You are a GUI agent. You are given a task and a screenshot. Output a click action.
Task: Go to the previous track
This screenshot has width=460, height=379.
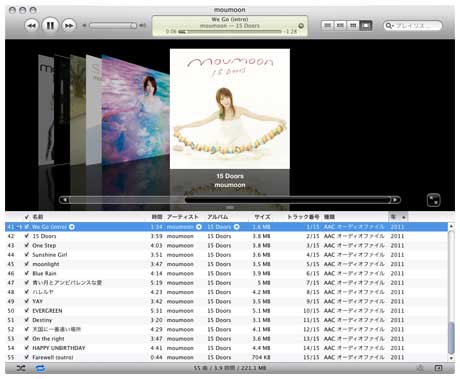point(31,26)
